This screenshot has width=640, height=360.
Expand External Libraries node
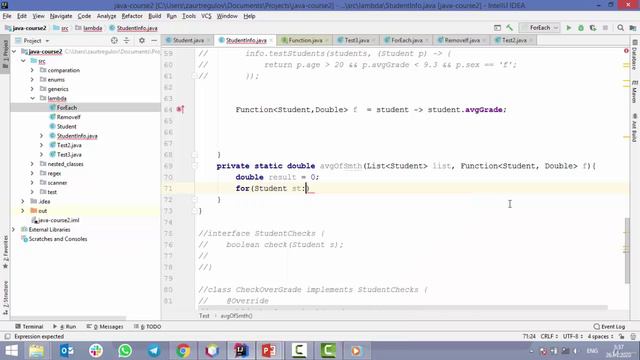[14, 229]
